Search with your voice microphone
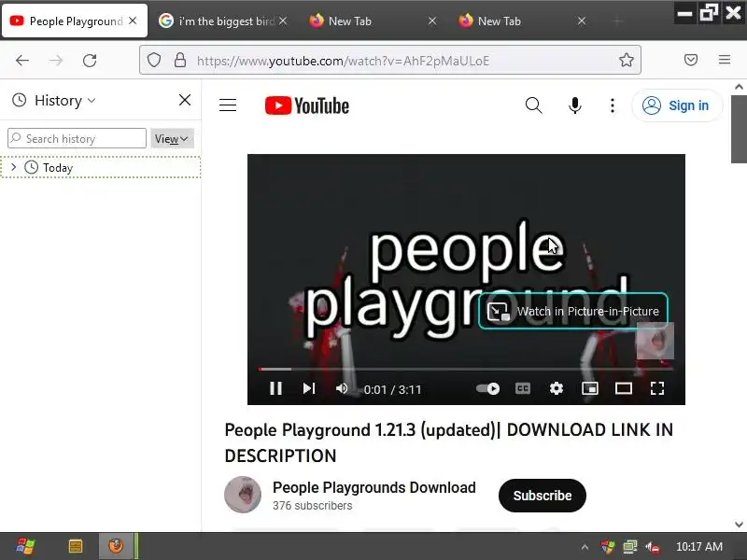 coord(575,105)
